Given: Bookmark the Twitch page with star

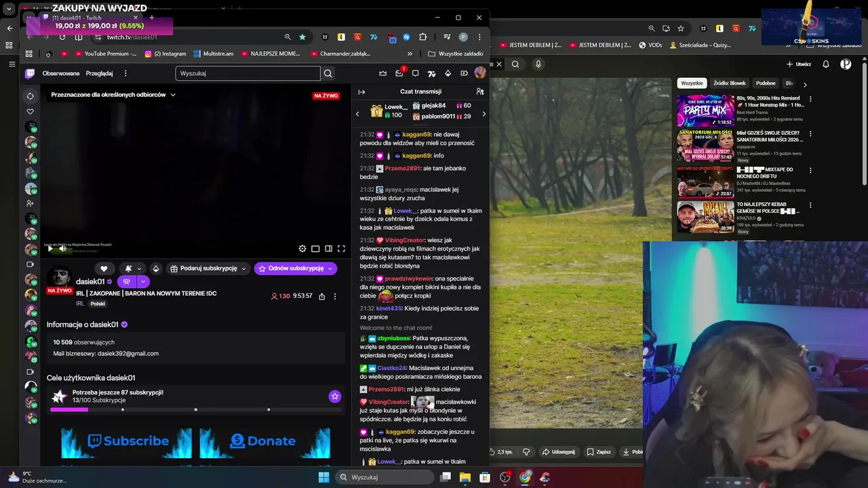Looking at the screenshot, I should 302,37.
